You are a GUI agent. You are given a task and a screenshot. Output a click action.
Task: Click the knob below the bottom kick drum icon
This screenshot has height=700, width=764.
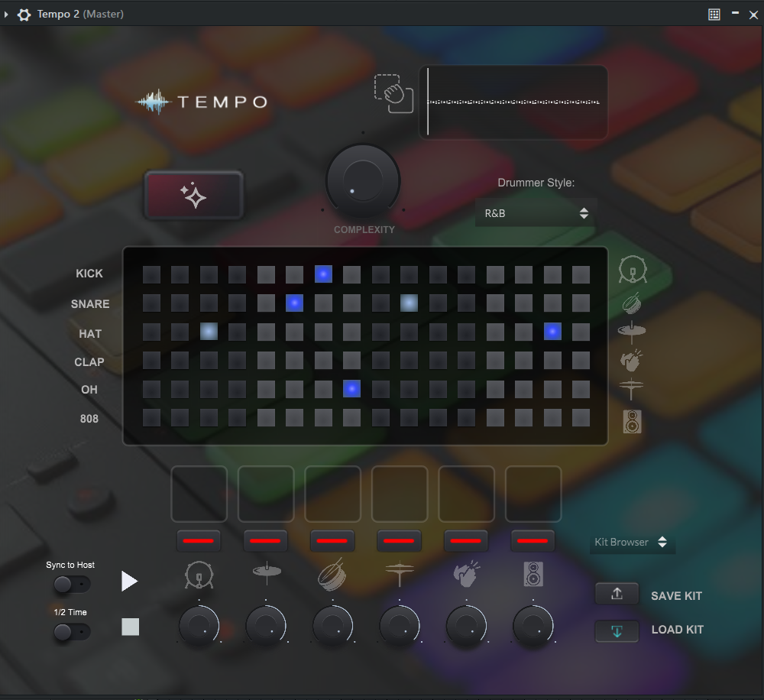199,625
